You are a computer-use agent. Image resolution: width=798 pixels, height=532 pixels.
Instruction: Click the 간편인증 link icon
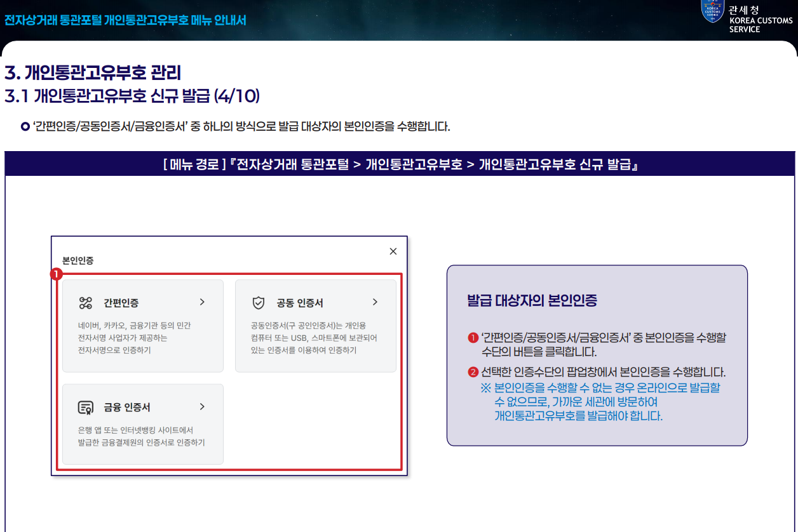(86, 303)
